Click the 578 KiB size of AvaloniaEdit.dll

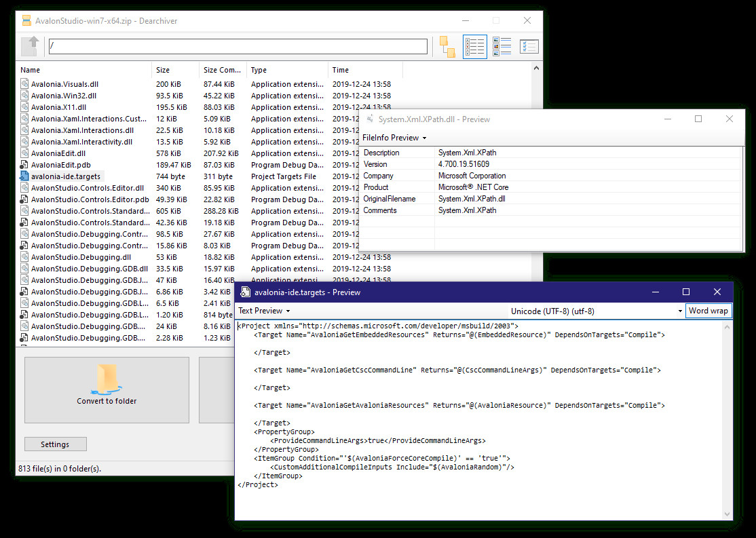[x=169, y=153]
